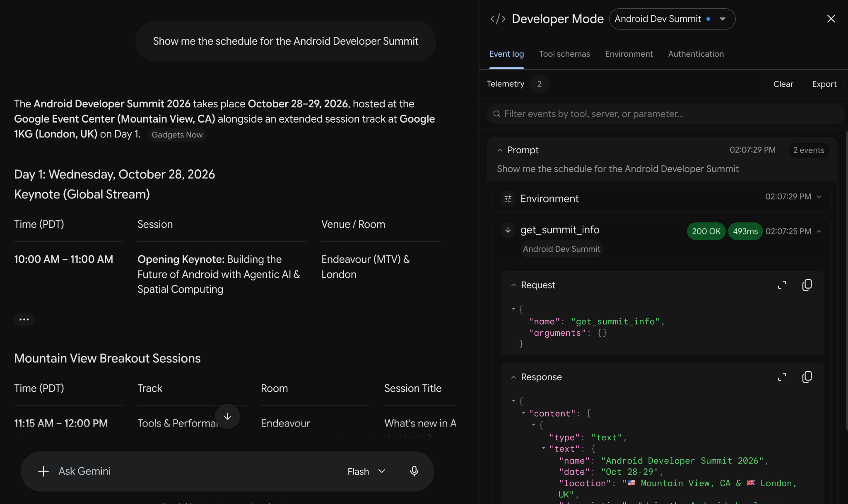Click the Developer Mode code brackets icon

pos(498,19)
